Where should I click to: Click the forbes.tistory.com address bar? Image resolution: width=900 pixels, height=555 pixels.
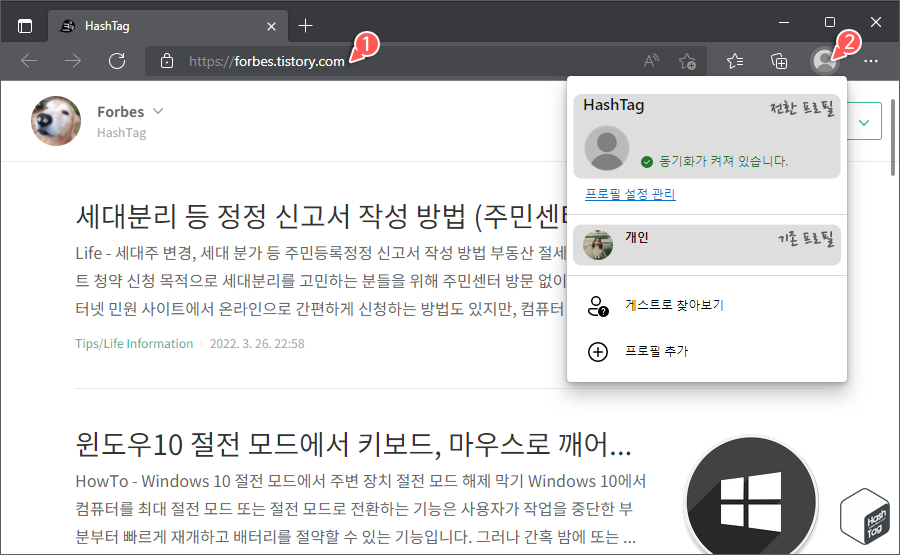426,61
